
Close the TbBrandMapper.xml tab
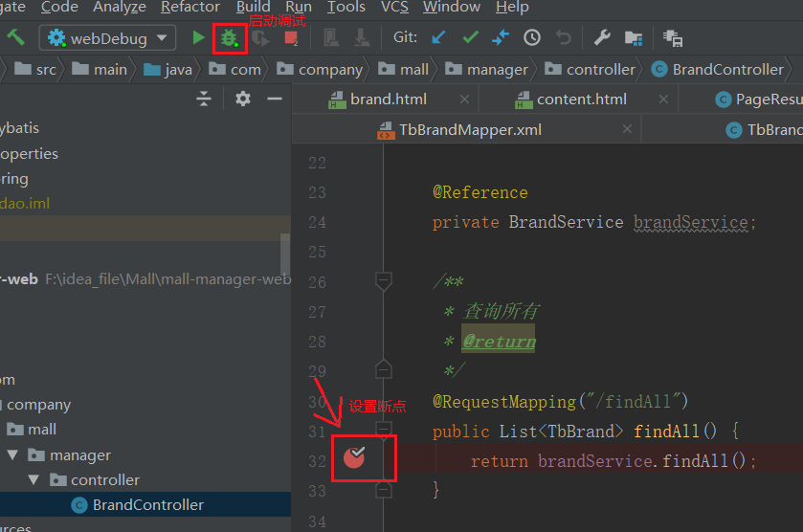[627, 129]
